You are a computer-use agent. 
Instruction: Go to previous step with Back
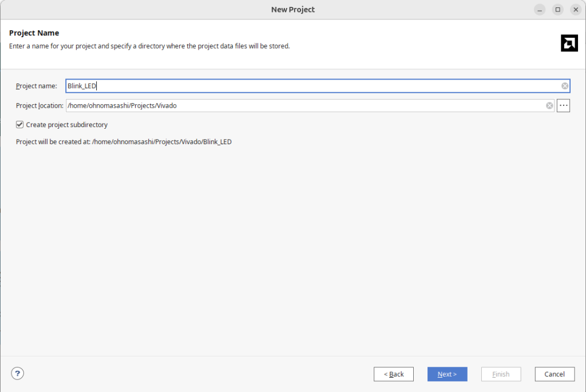[x=394, y=374]
